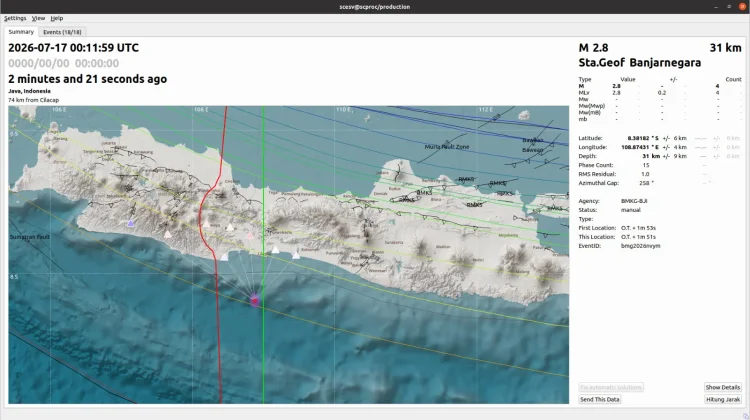The width and height of the screenshot is (750, 420).
Task: Close the scesv window
Action: click(x=742, y=7)
